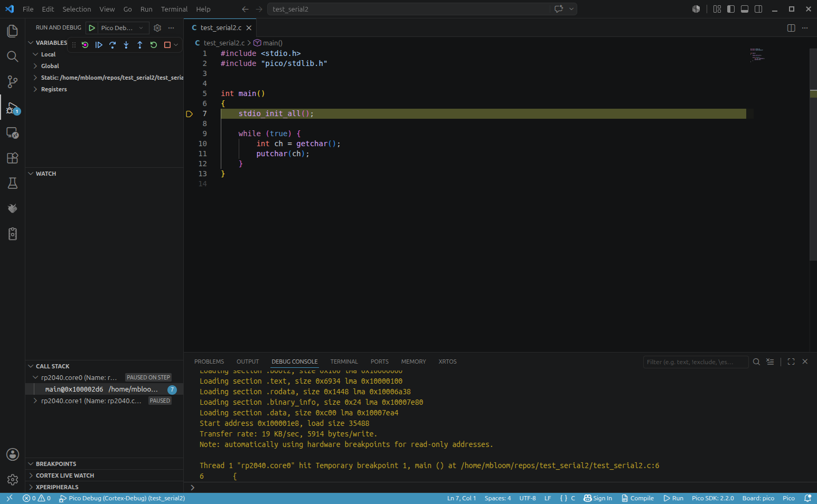The width and height of the screenshot is (817, 504).
Task: Switch to the XRTOS panel tab
Action: click(447, 362)
